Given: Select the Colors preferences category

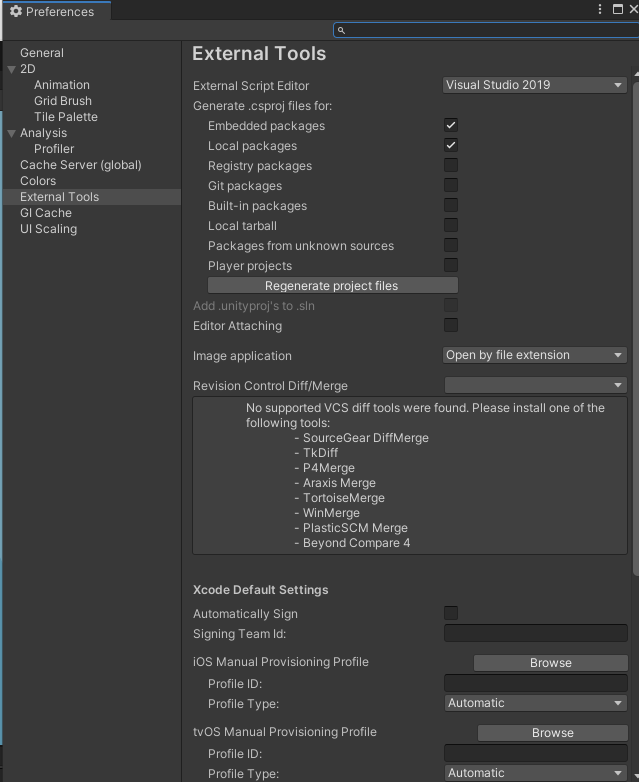Looking at the screenshot, I should 38,181.
